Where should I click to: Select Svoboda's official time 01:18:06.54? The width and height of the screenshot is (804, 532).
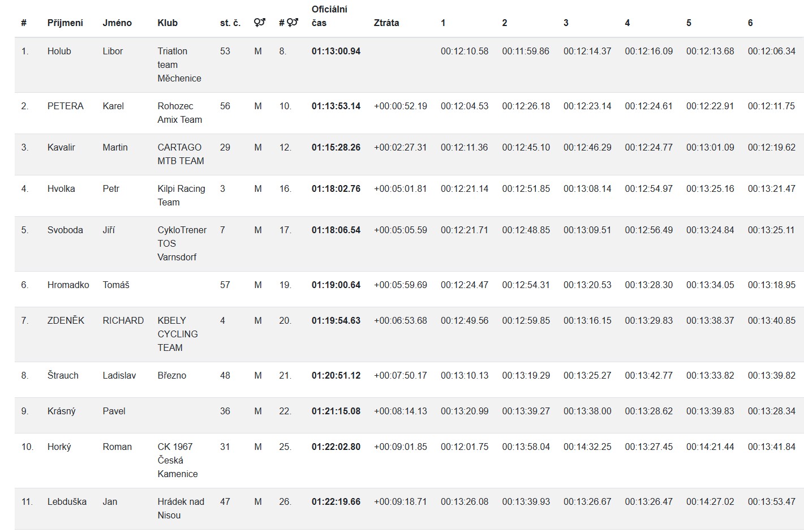pos(336,230)
